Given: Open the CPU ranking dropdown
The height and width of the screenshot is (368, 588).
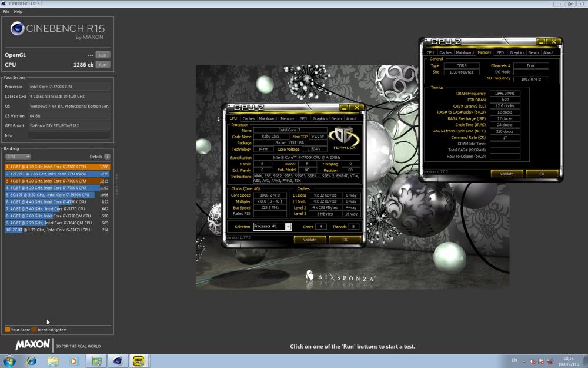Looking at the screenshot, I should pos(18,157).
